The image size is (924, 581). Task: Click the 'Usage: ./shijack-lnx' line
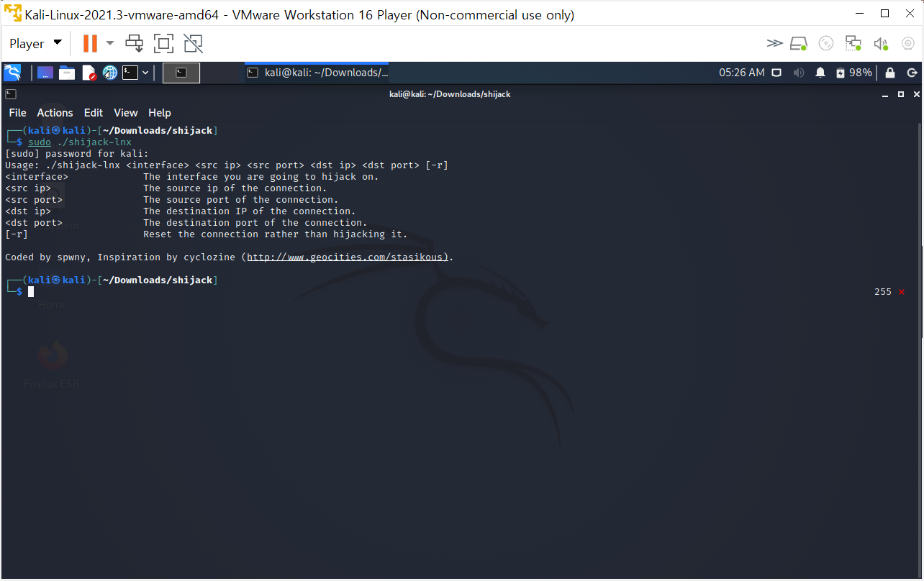pyautogui.click(x=227, y=165)
